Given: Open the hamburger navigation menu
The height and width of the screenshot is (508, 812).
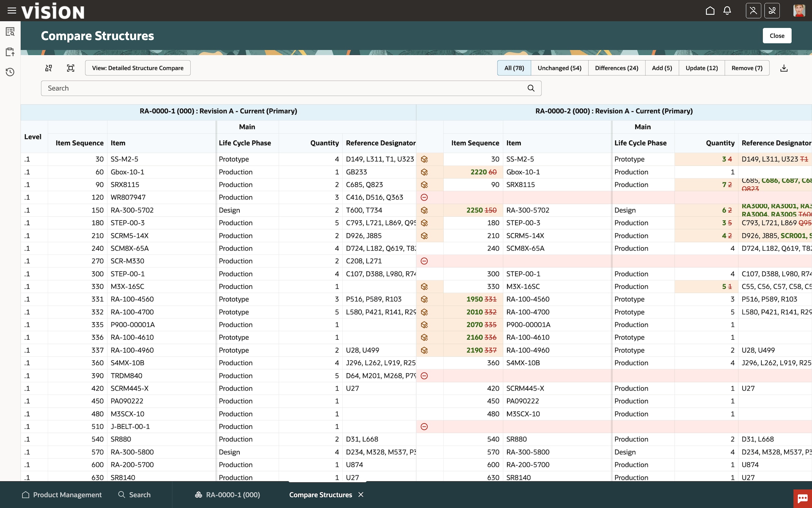Looking at the screenshot, I should coord(12,11).
